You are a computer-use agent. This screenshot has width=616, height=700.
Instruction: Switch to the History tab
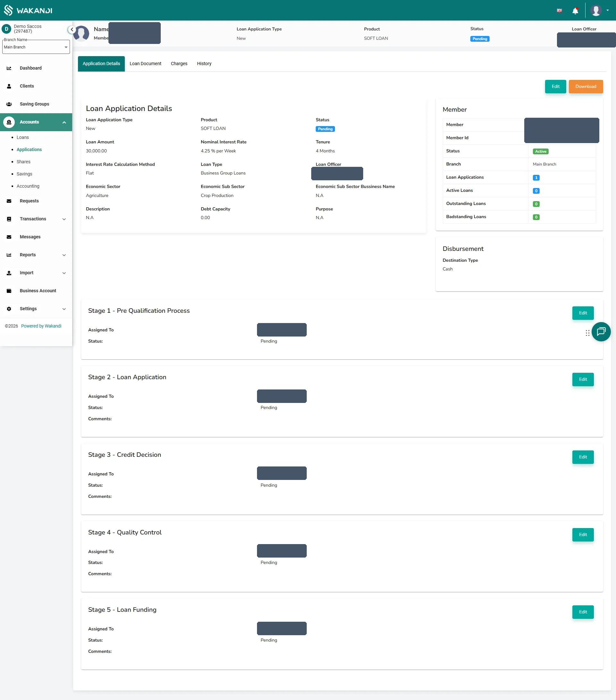204,64
